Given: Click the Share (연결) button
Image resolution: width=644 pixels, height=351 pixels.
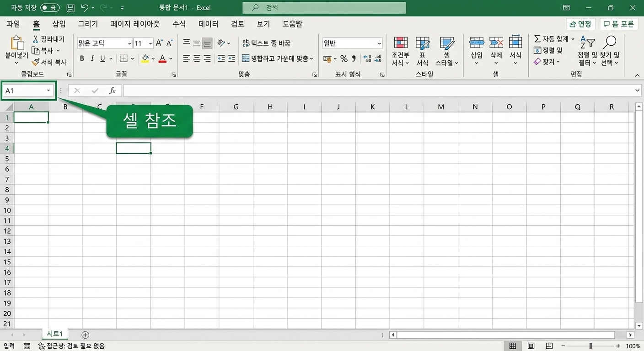Looking at the screenshot, I should pyautogui.click(x=580, y=24).
